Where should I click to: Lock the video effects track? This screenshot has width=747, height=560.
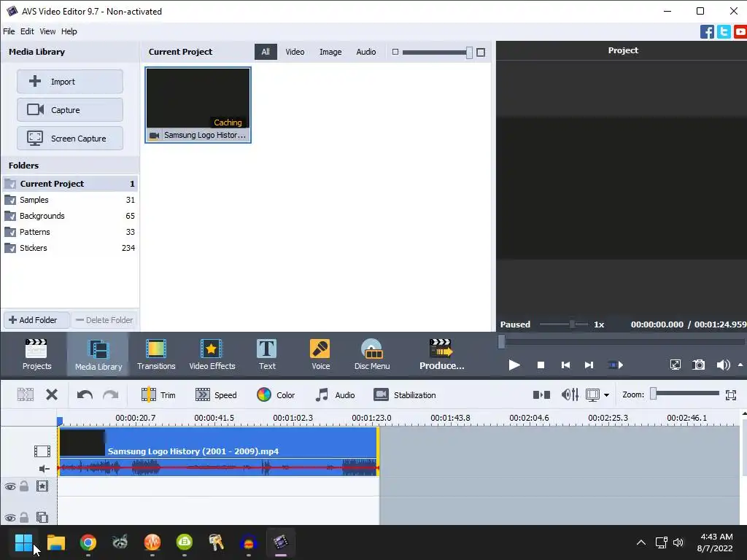tap(24, 486)
